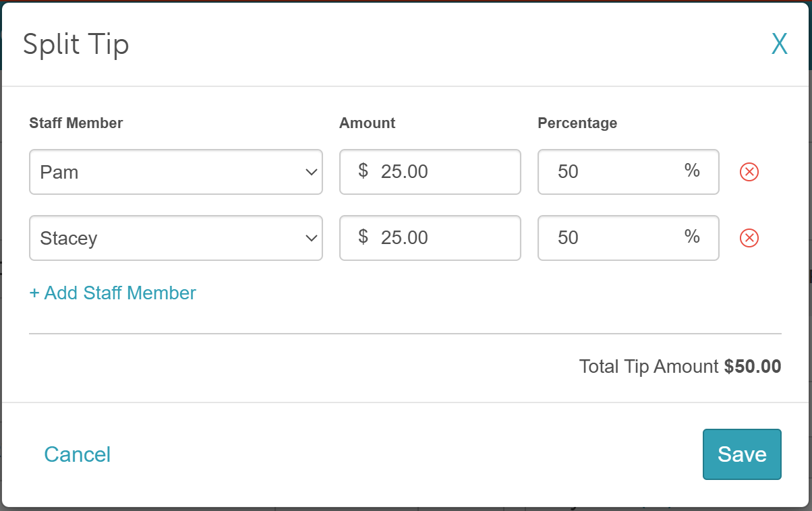Open the Pam staff member dropdown
This screenshot has width=812, height=511.
pos(176,172)
